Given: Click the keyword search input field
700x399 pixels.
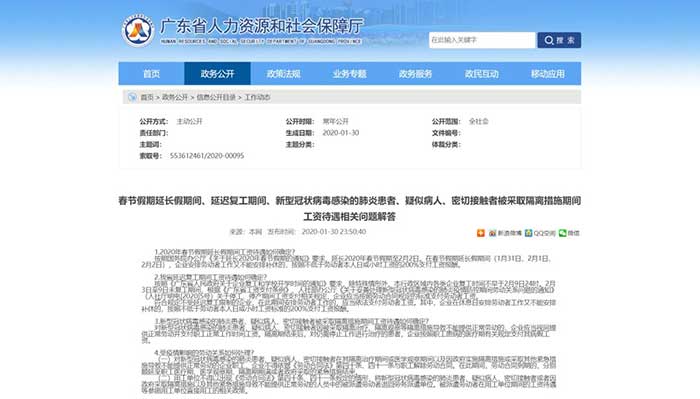Looking at the screenshot, I should (x=482, y=40).
